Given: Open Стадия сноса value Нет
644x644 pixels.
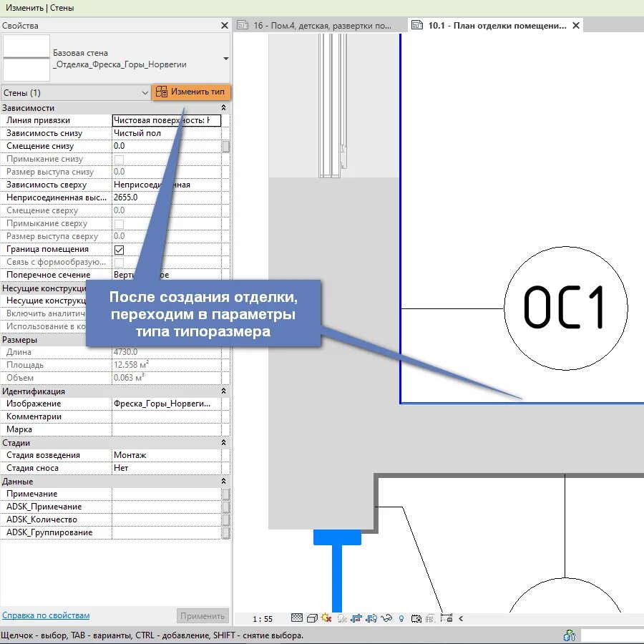Looking at the screenshot, I should pyautogui.click(x=166, y=468).
